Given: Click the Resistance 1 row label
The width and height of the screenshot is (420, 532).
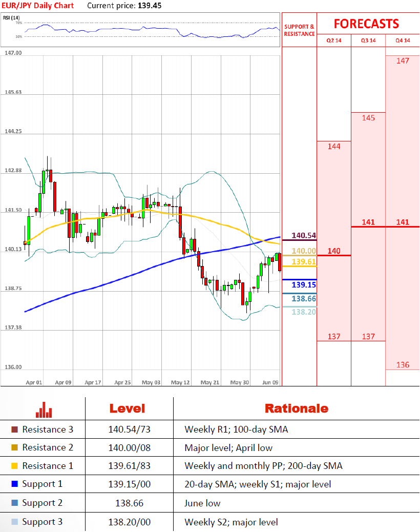Looking at the screenshot, I should point(48,466).
